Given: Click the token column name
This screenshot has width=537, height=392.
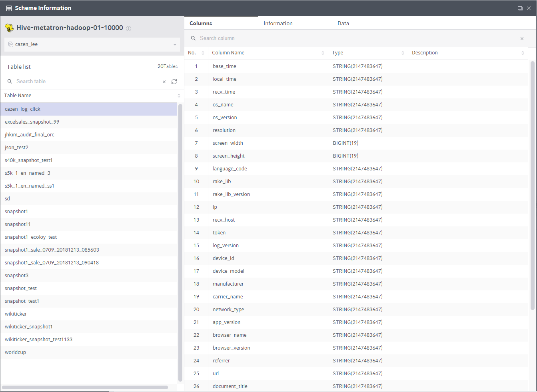Looking at the screenshot, I should [219, 233].
